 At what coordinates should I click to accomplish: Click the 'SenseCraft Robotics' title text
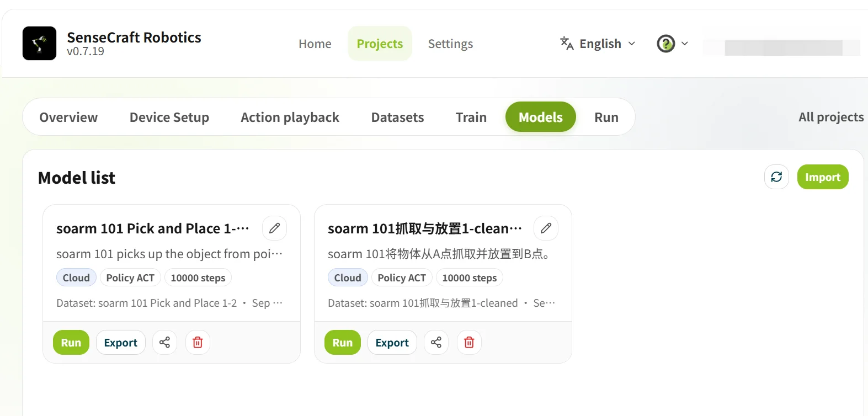pyautogui.click(x=134, y=37)
